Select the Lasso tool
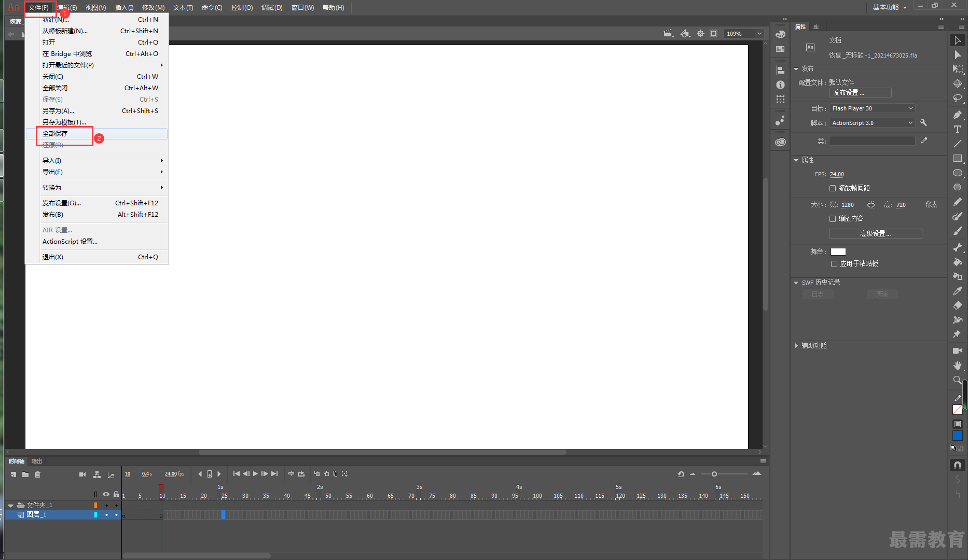The height and width of the screenshot is (560, 968). [958, 99]
